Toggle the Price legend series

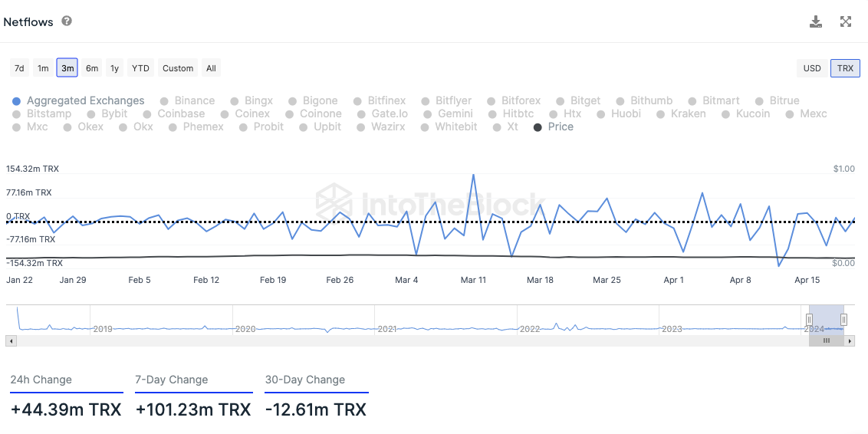coord(554,127)
